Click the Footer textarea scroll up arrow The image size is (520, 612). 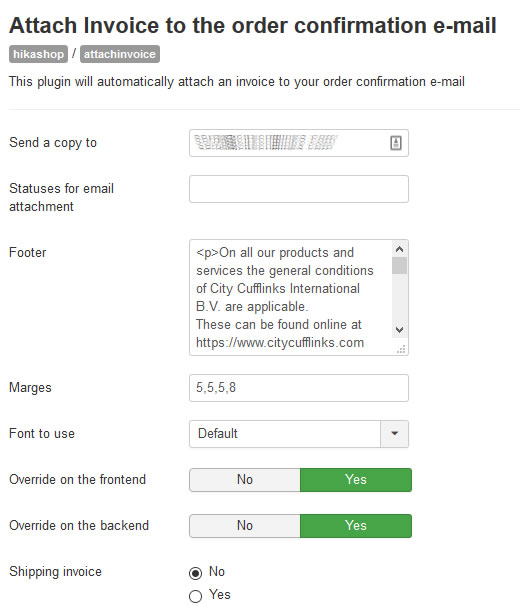click(399, 249)
